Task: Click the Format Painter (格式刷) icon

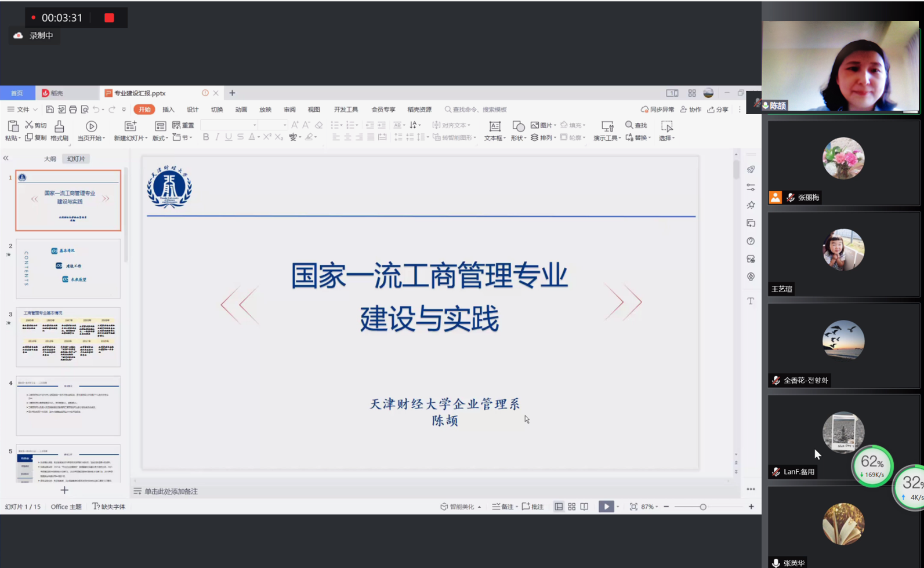Action: click(x=59, y=126)
